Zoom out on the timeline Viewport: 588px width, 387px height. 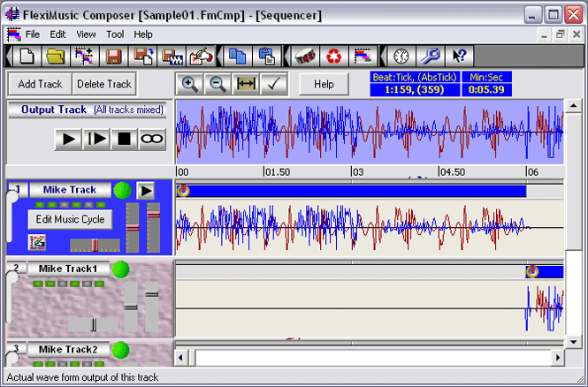tap(218, 84)
